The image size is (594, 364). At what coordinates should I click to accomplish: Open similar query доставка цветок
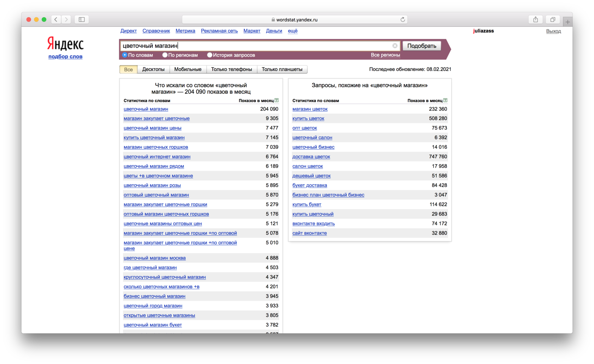point(311,157)
